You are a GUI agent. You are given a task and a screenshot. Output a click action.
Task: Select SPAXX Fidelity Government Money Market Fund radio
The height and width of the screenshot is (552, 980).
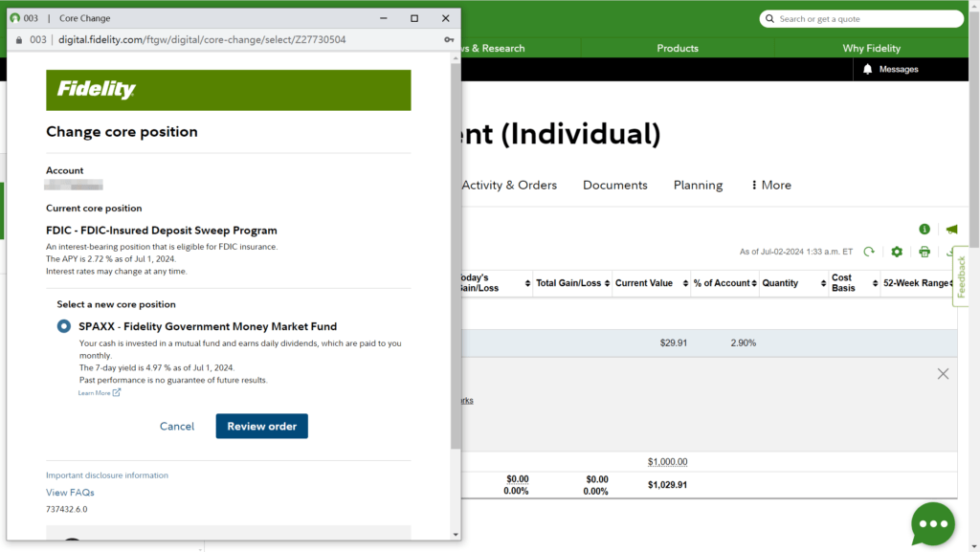[x=64, y=326]
